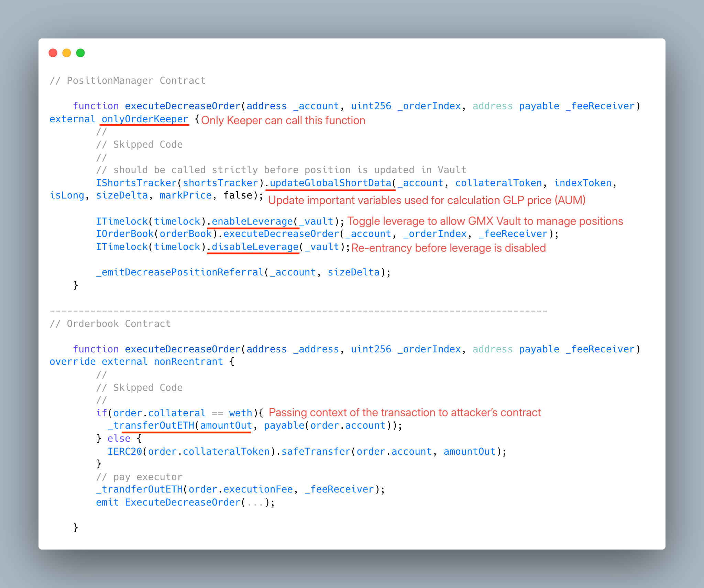
Task: Click the '// Orderbook Contract' comment
Action: click(x=110, y=324)
